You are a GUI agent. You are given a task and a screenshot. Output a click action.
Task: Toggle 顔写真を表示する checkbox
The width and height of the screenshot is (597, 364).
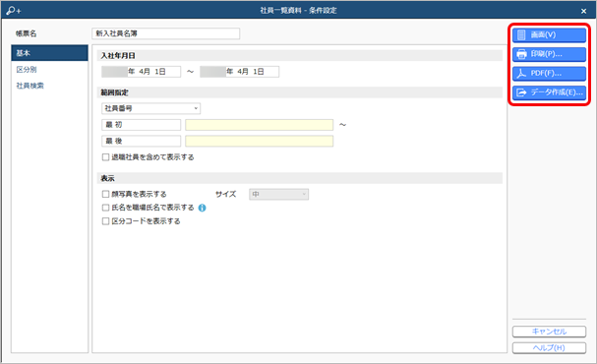tap(106, 194)
